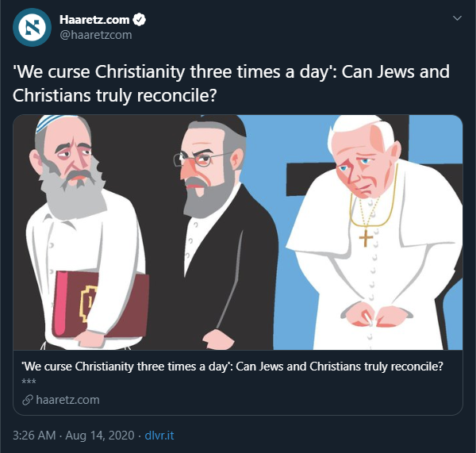Image resolution: width=476 pixels, height=453 pixels.
Task: Open the Haaretz profile avatar
Action: point(32,27)
